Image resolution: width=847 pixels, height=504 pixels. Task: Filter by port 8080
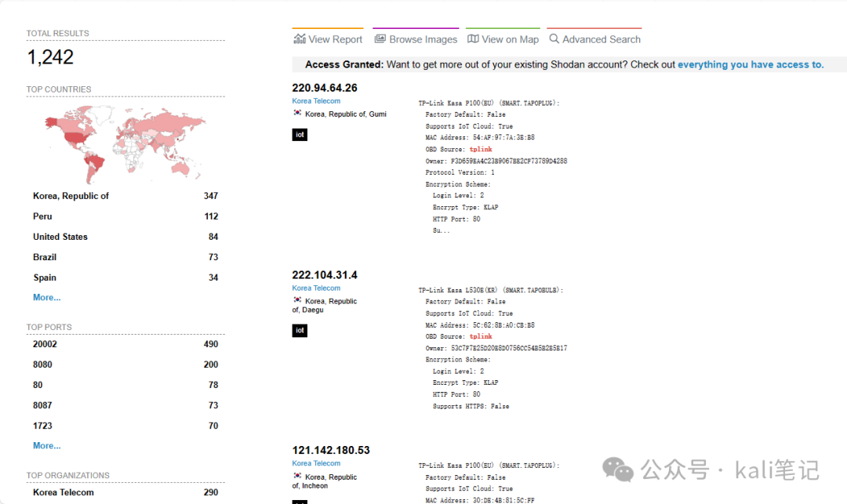pyautogui.click(x=125, y=364)
